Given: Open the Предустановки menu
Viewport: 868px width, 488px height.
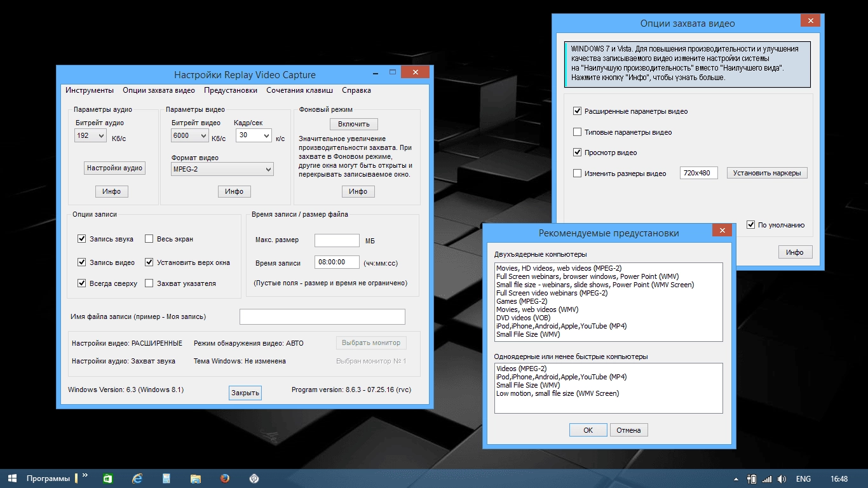Looking at the screenshot, I should (231, 90).
